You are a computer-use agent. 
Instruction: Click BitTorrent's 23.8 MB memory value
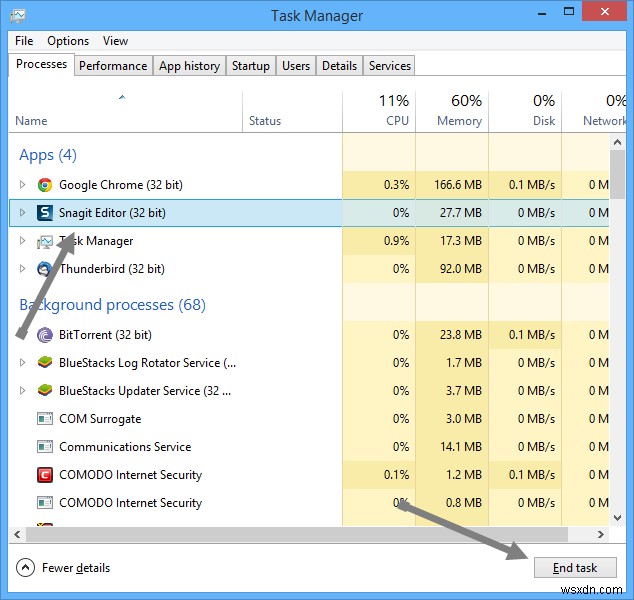coord(461,335)
